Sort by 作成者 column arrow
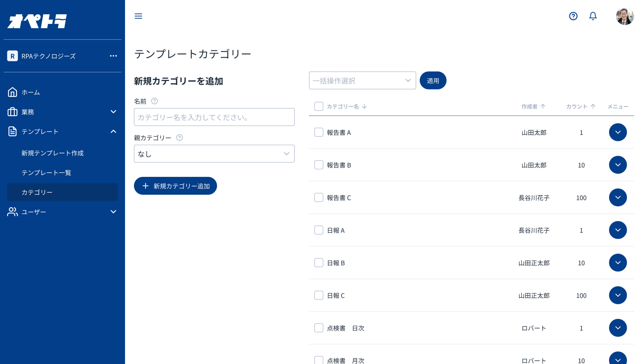Viewport: 643px width, 364px height. [543, 106]
